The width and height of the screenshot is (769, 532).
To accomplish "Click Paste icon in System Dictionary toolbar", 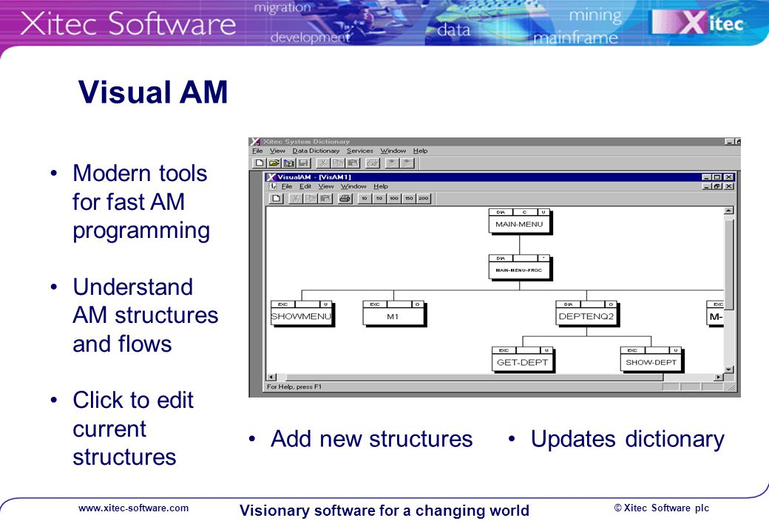I will click(x=353, y=163).
